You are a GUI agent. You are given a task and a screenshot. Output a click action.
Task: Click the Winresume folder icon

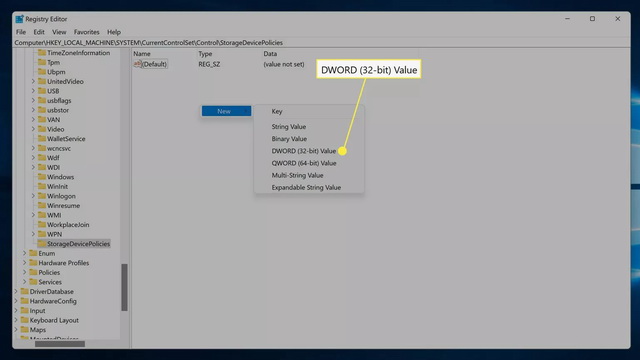(x=42, y=205)
